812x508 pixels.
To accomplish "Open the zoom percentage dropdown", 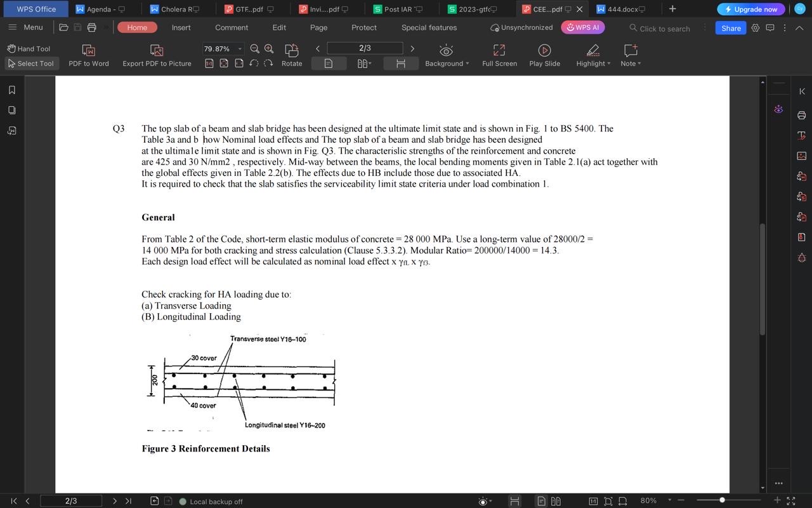I will (240, 48).
